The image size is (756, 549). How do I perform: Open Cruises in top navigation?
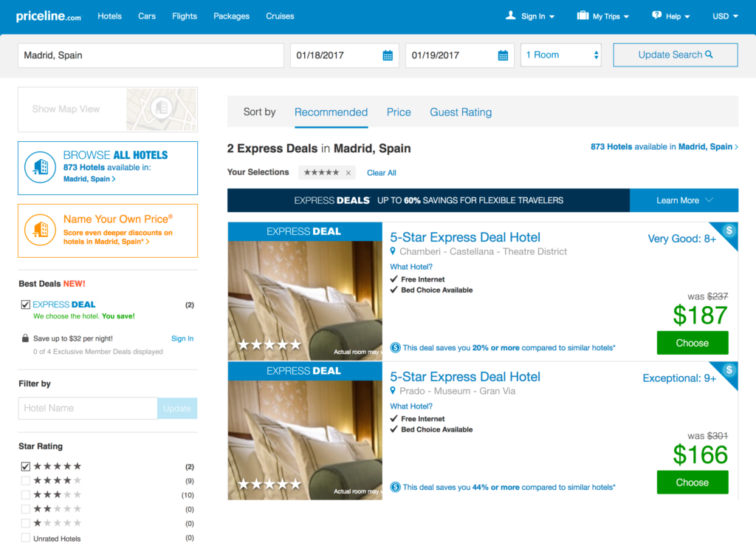[280, 16]
